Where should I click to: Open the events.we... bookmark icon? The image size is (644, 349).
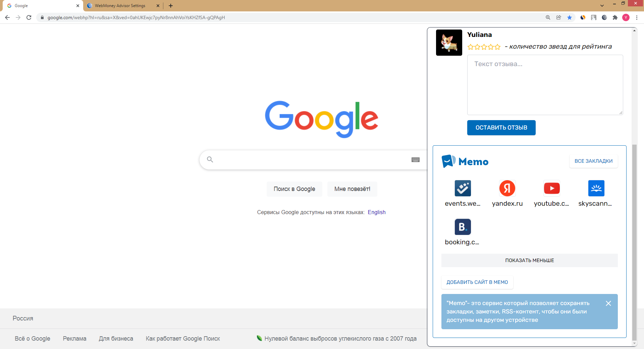(463, 188)
